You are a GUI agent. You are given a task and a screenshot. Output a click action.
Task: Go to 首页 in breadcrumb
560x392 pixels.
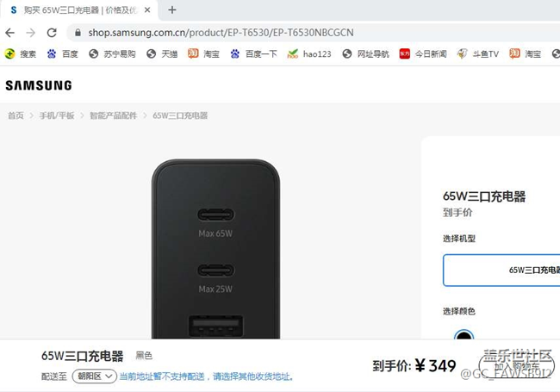pos(16,115)
